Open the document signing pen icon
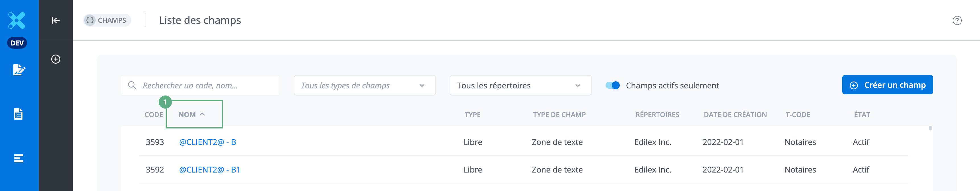This screenshot has height=191, width=980. tap(19, 70)
